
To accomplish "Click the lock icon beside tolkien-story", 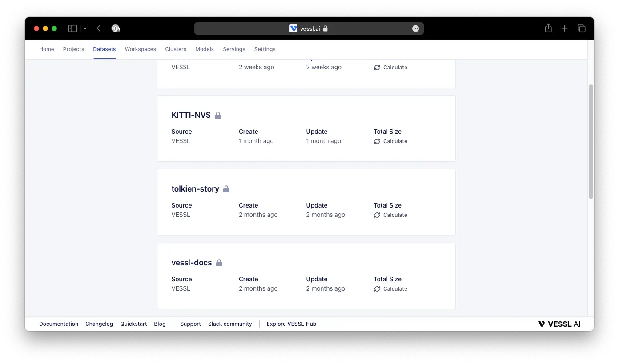I will click(226, 189).
